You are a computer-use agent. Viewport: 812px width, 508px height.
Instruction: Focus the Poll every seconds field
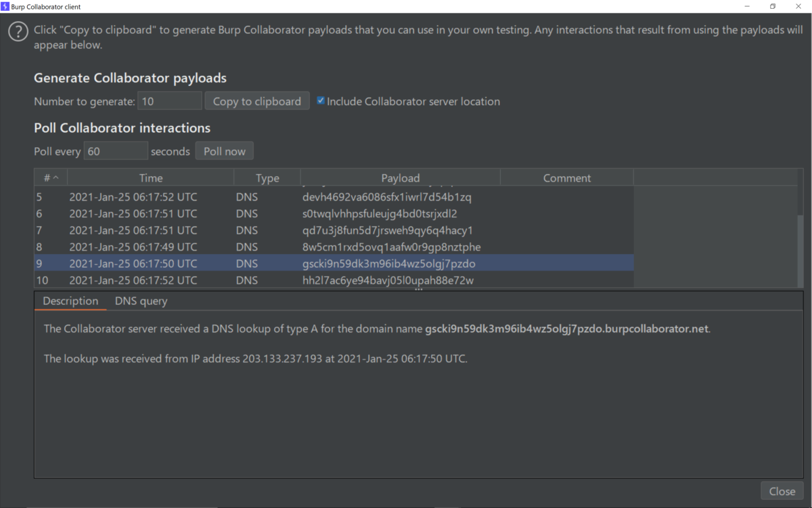coord(116,151)
